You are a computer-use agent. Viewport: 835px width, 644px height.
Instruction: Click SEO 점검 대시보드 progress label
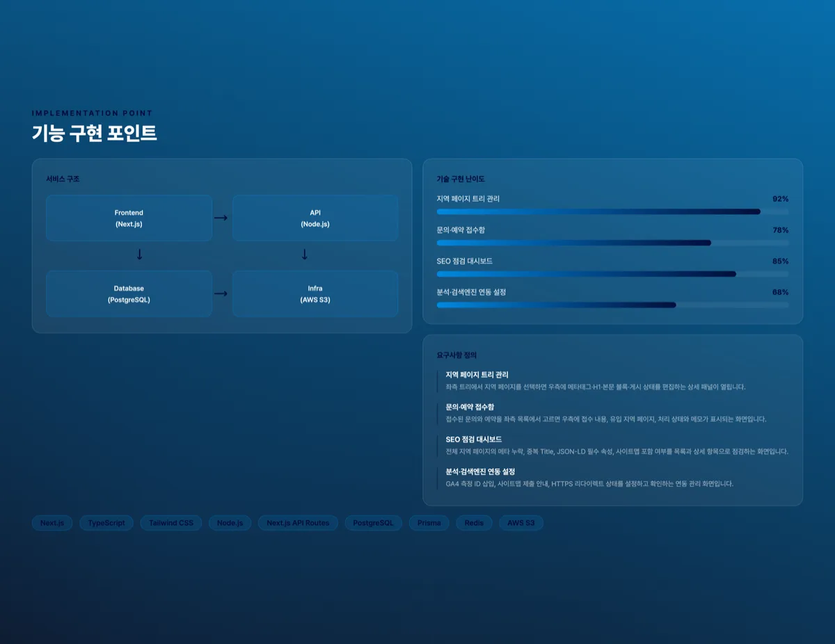pos(465,261)
